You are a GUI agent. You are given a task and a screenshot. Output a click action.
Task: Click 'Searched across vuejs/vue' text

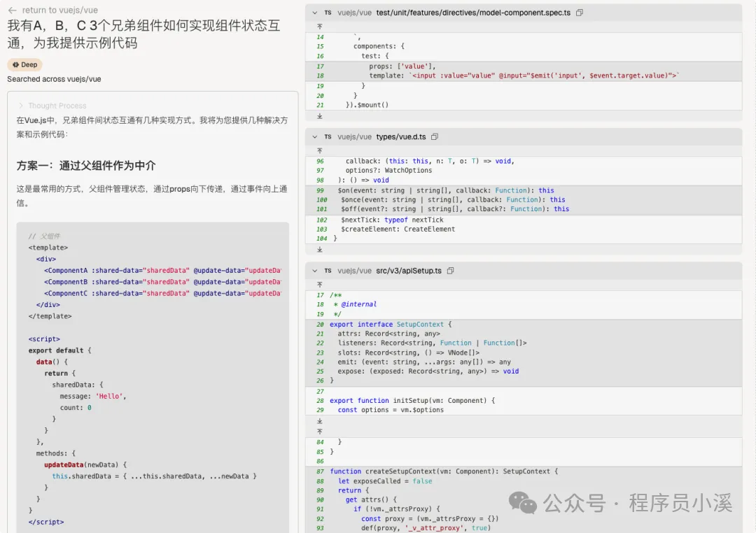(54, 79)
